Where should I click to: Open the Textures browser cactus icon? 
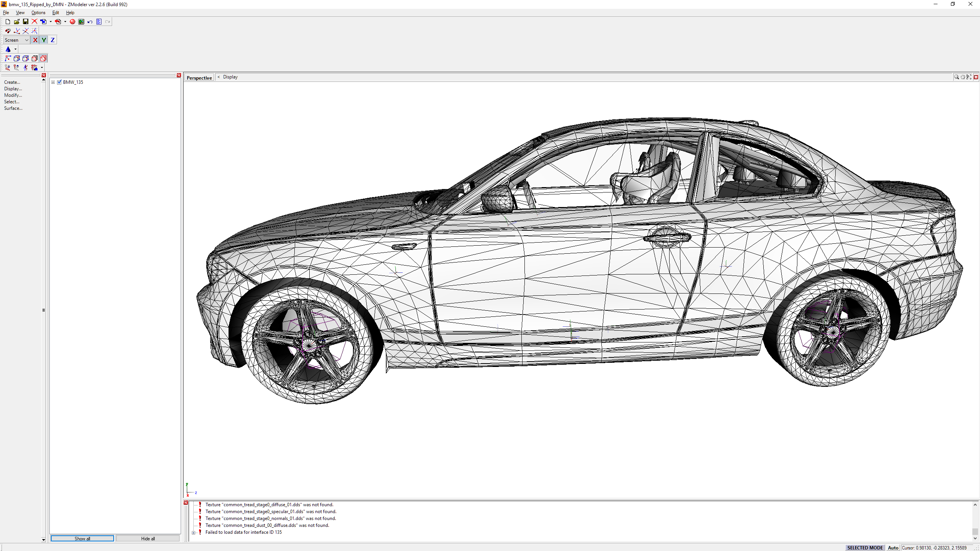click(x=81, y=22)
